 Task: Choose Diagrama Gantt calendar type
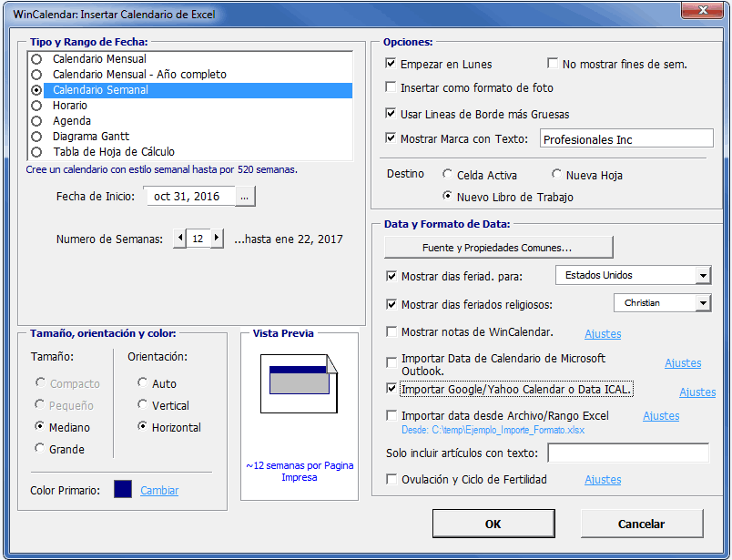36,137
